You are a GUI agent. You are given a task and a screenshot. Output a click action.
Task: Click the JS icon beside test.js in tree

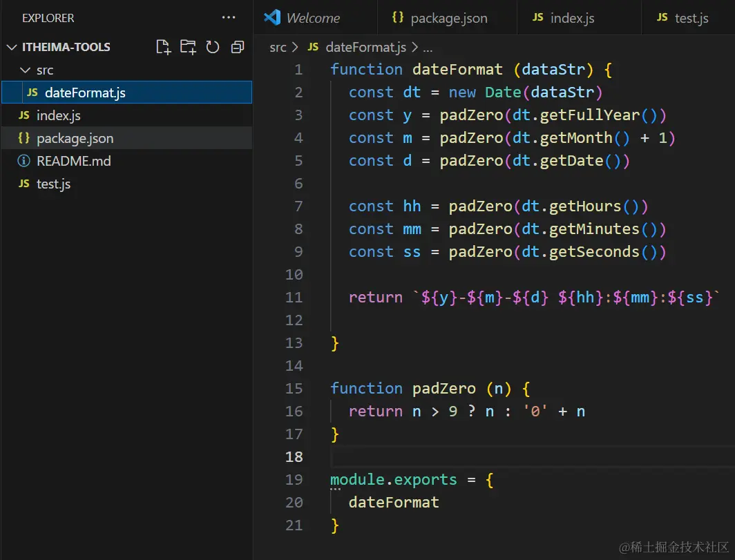24,184
